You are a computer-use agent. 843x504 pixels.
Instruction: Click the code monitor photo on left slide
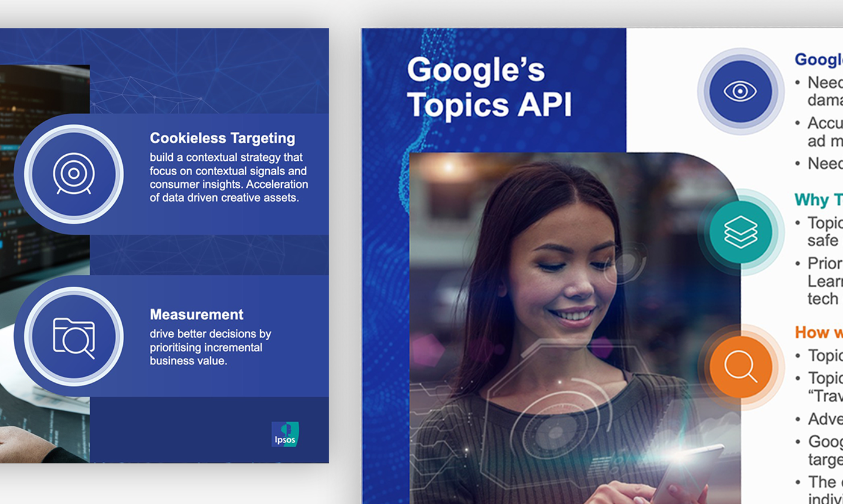(x=45, y=264)
